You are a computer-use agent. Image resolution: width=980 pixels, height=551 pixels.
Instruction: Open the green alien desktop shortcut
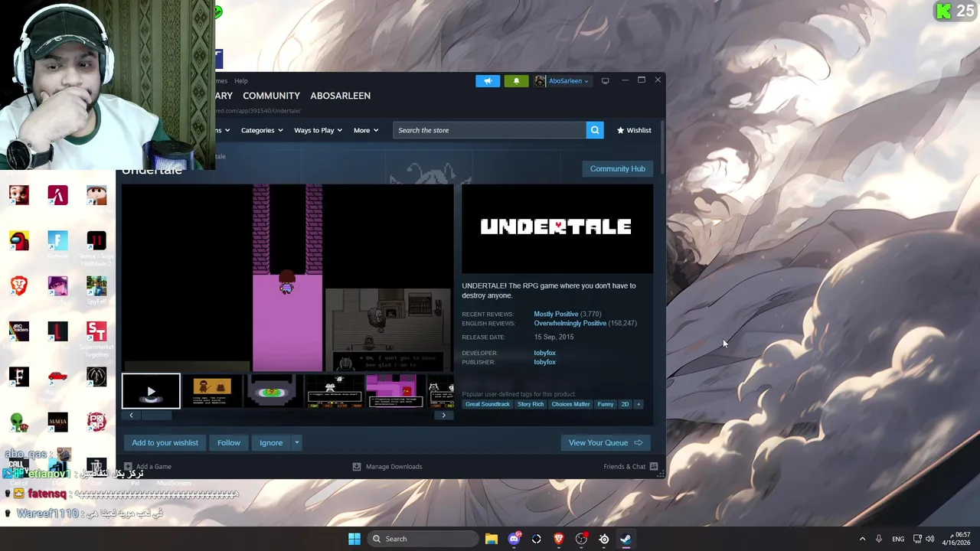pyautogui.click(x=19, y=423)
